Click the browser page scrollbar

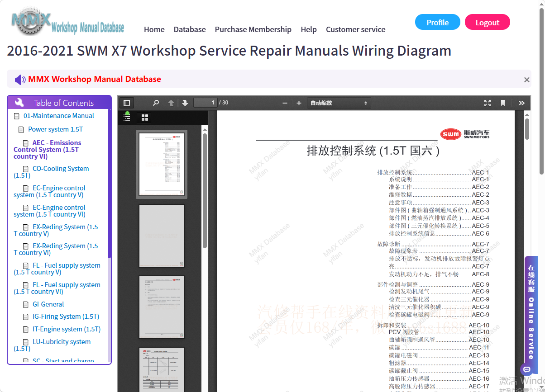coord(542,90)
